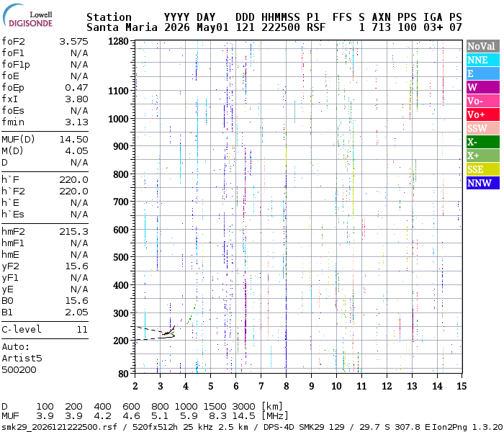Click the C-level value 11
The width and height of the screenshot is (504, 432).
coord(82,330)
